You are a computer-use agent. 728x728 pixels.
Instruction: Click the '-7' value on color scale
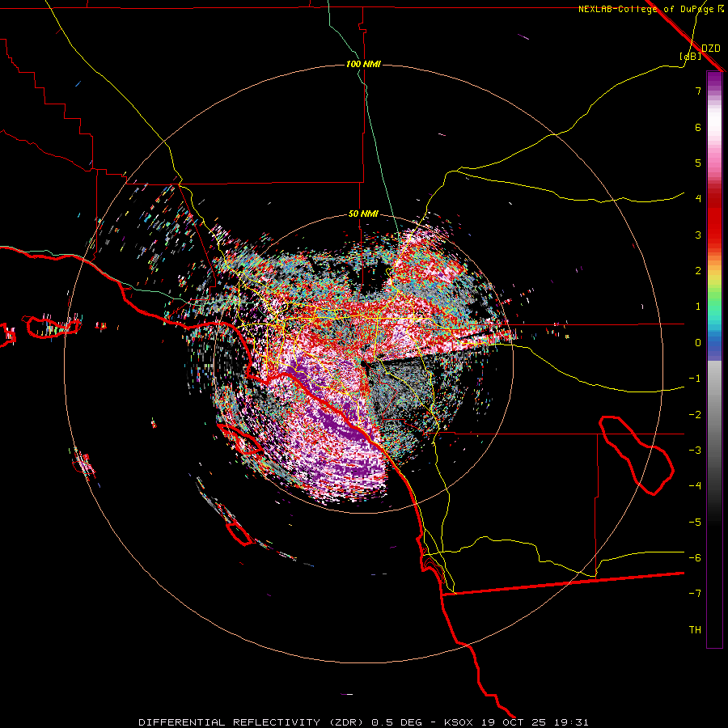coord(695,594)
